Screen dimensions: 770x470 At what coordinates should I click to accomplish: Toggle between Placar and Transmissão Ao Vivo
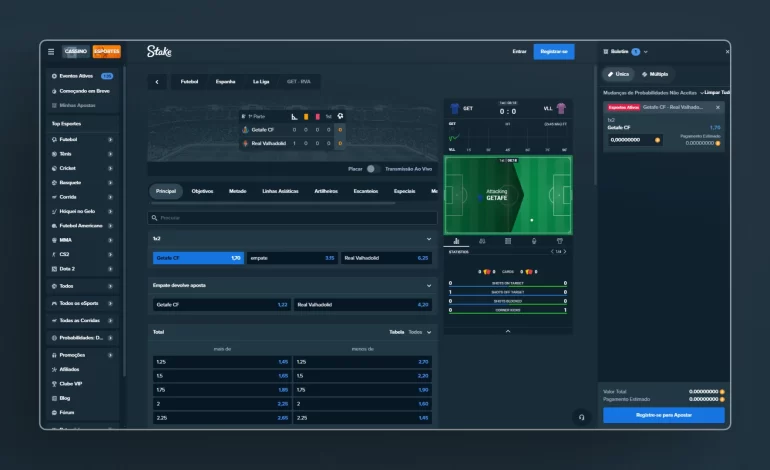(x=372, y=169)
